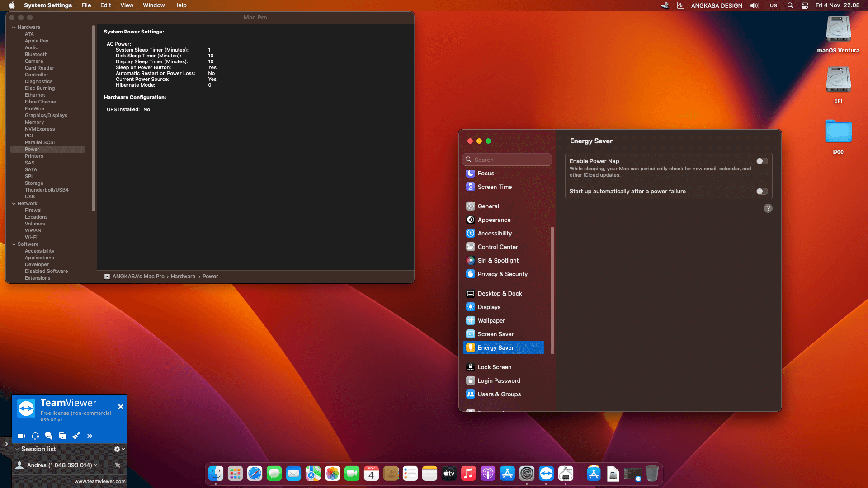
Task: Open www.teamviewer.com link
Action: [100, 482]
